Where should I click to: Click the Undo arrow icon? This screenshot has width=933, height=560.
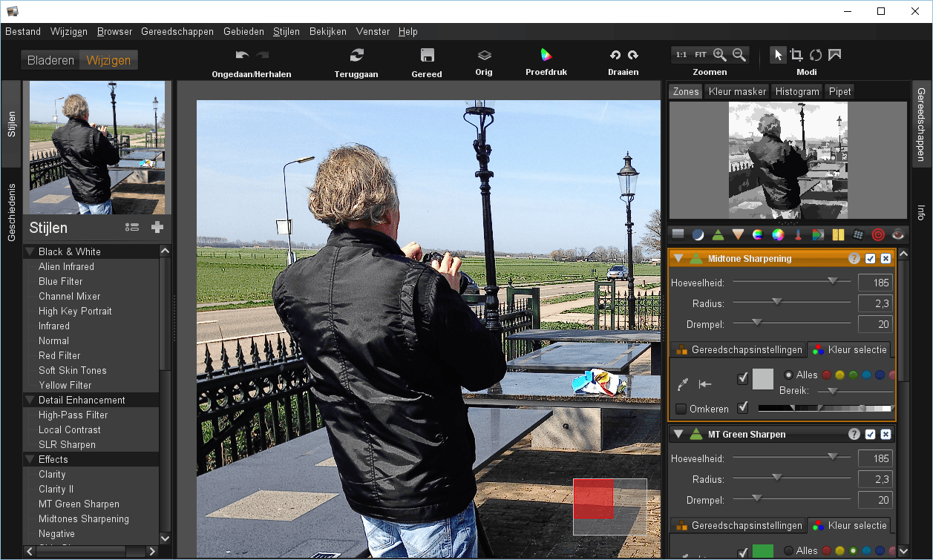[242, 56]
